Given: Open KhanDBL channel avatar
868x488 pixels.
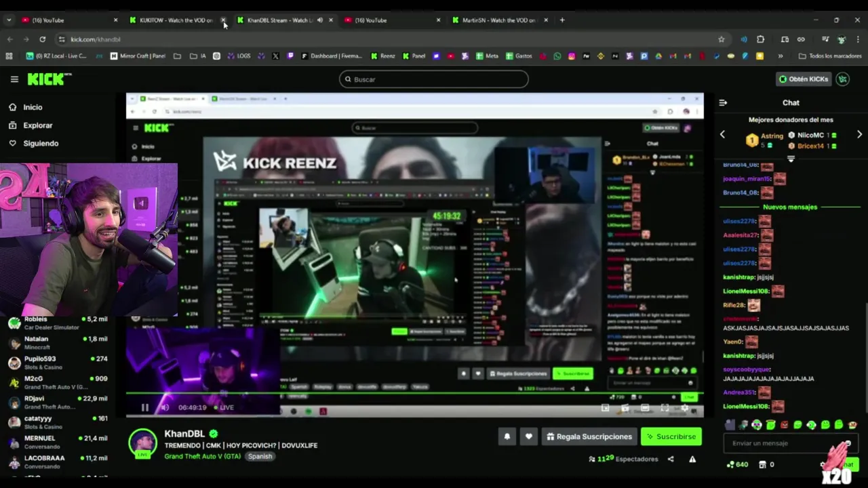Looking at the screenshot, I should click(142, 443).
